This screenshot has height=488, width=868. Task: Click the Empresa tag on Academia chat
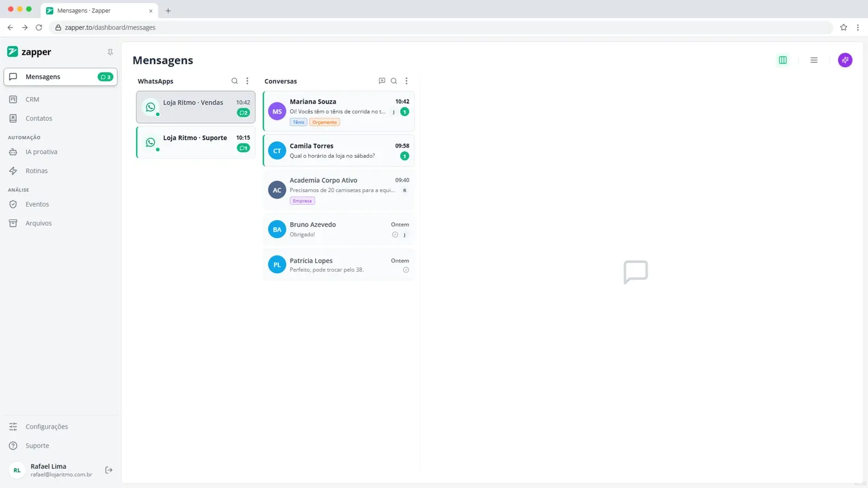tap(302, 201)
